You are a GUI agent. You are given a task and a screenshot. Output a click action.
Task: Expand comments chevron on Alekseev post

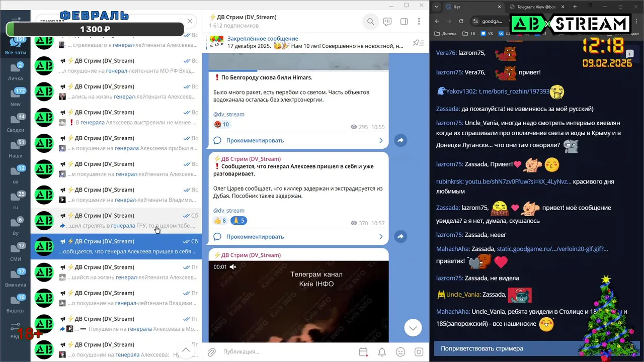(381, 237)
